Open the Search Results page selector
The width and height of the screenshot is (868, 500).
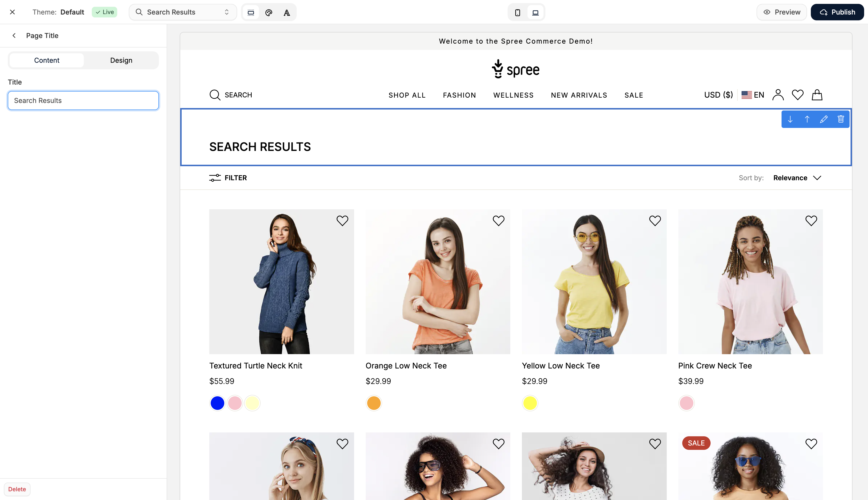pos(182,12)
